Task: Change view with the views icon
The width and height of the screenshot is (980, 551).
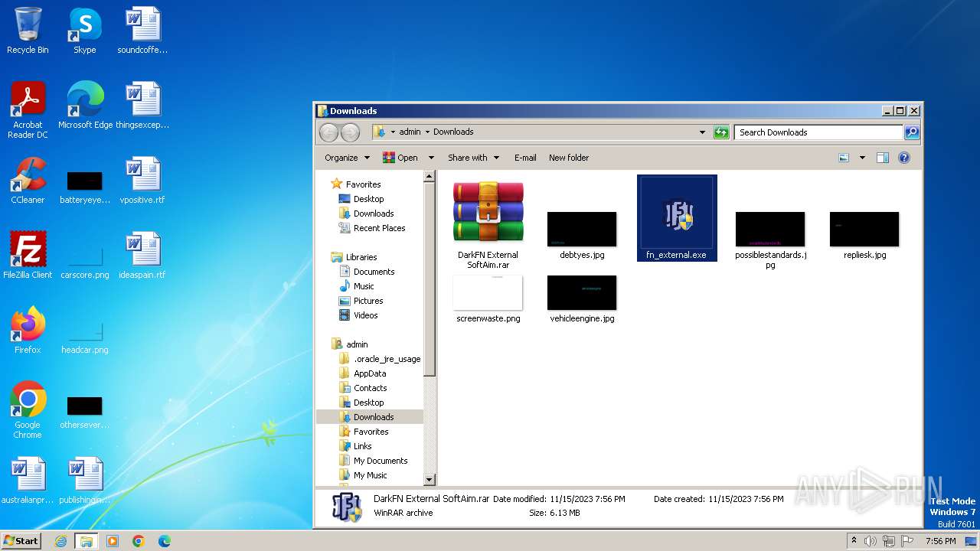Action: [x=844, y=158]
